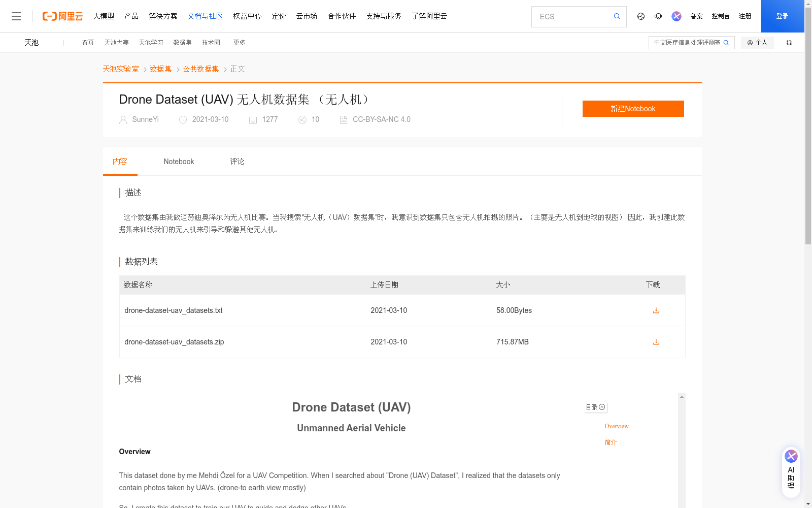Click file name drone-dataset-uav_datasets.txt
Viewport: 812px width, 508px height.
174,310
